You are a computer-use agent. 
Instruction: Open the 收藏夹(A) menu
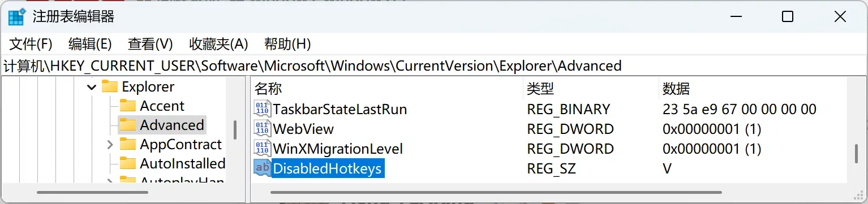click(x=218, y=44)
